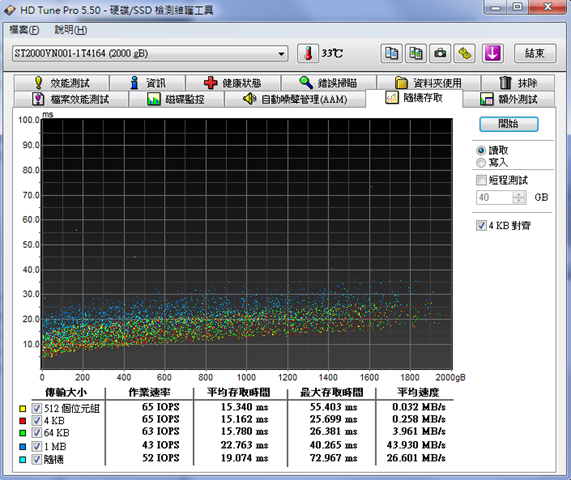This screenshot has width=571, height=480.
Task: Uncheck the 512 個位元組 transfer size checkbox
Action: [x=36, y=408]
